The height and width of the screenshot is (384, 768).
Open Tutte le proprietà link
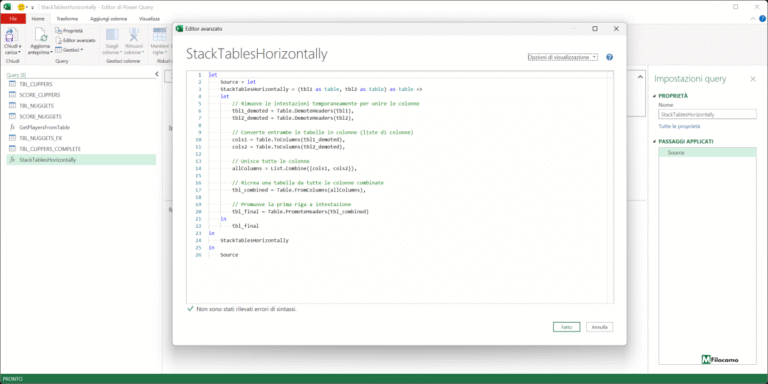pos(679,126)
